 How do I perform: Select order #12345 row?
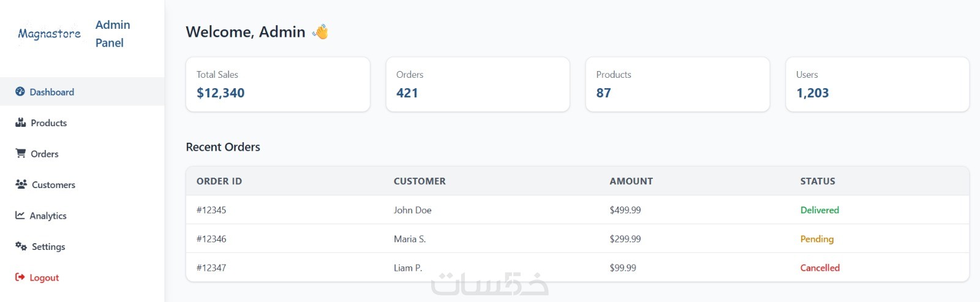click(x=211, y=210)
